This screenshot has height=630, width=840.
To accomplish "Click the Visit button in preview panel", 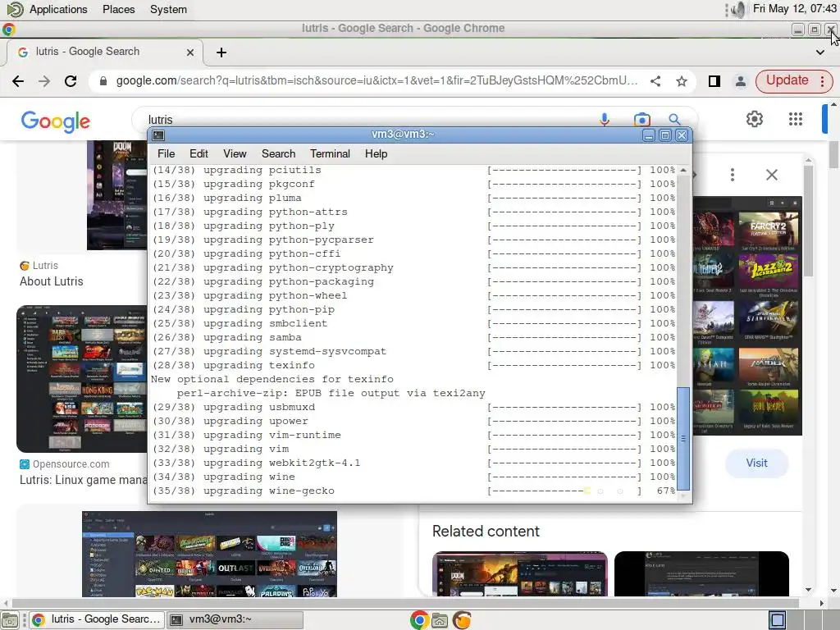I will click(756, 463).
